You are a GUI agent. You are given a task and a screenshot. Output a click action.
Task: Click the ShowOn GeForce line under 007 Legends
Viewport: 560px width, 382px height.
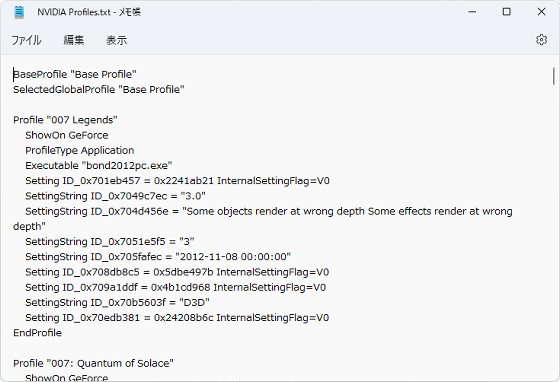67,135
